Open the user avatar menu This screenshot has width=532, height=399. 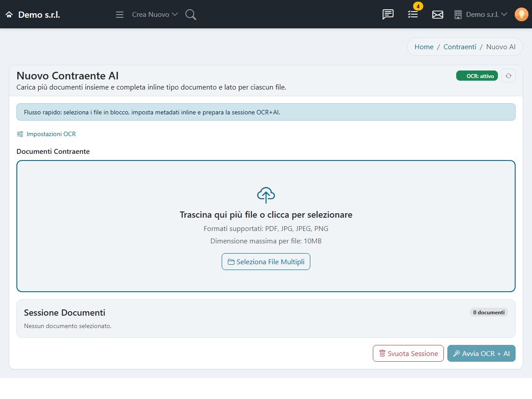click(521, 15)
